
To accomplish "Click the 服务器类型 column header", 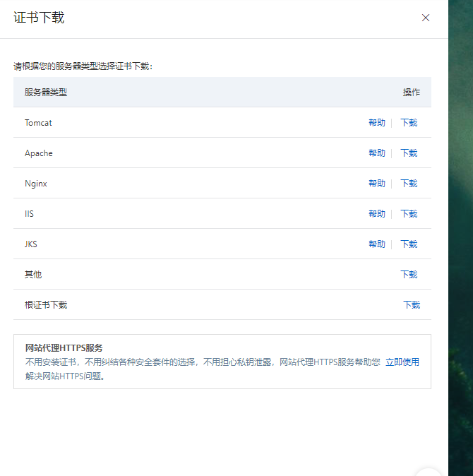I will coord(46,93).
